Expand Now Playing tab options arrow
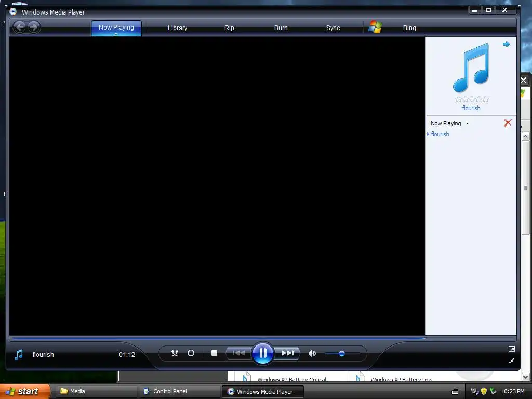 point(116,34)
